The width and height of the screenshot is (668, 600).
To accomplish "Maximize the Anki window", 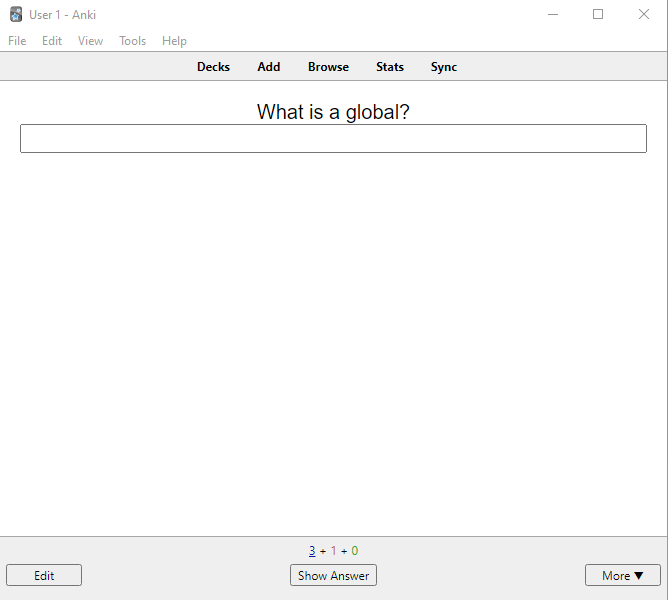I will tap(598, 14).
